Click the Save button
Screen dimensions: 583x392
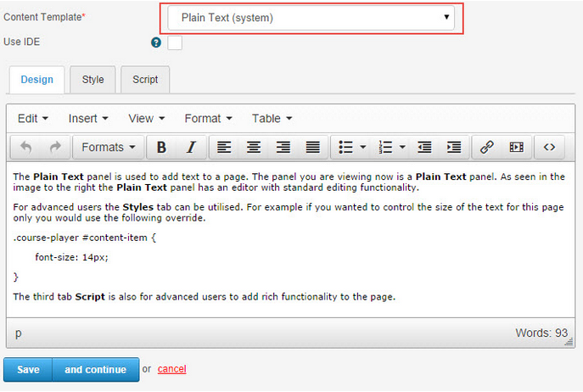(28, 369)
